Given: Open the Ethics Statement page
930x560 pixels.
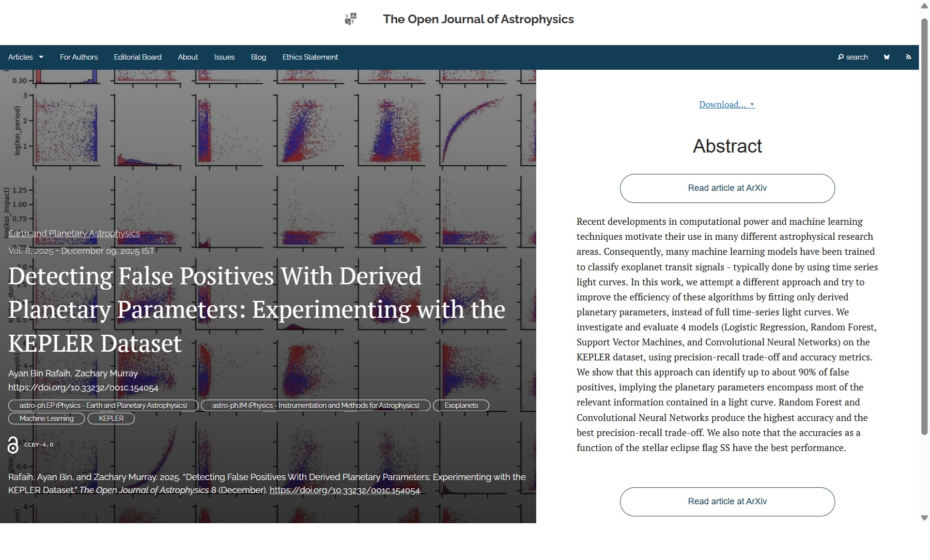Looking at the screenshot, I should coord(310,57).
